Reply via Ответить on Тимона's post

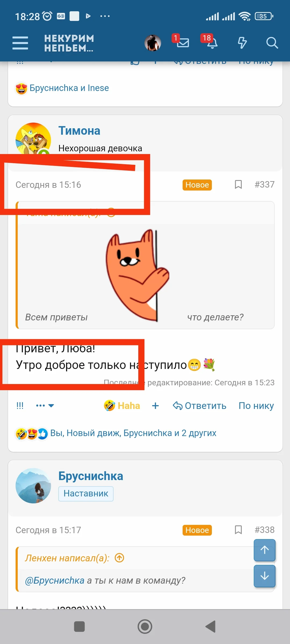click(200, 406)
